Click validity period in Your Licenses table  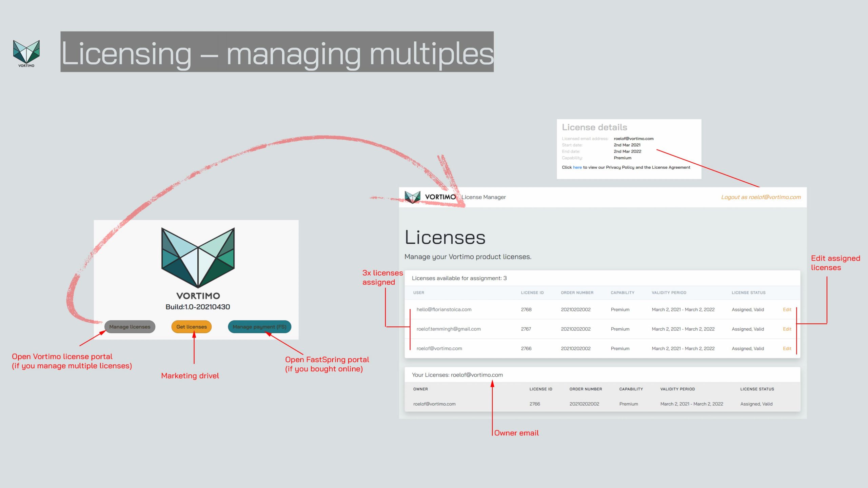pos(692,404)
